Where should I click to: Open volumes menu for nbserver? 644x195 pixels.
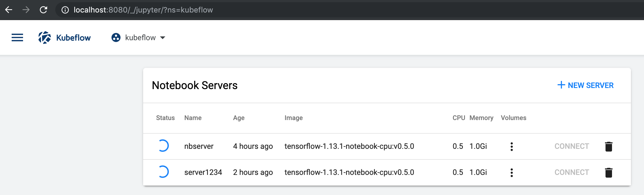(x=512, y=146)
